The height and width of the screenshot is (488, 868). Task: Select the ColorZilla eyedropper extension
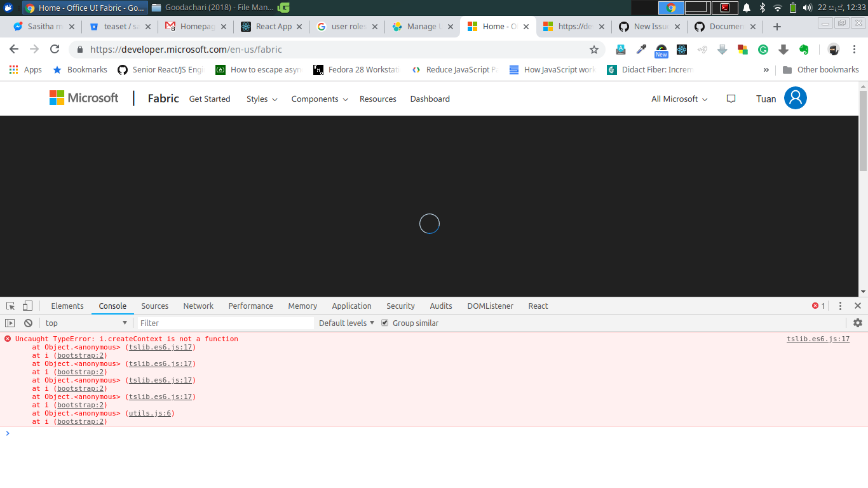coord(641,49)
